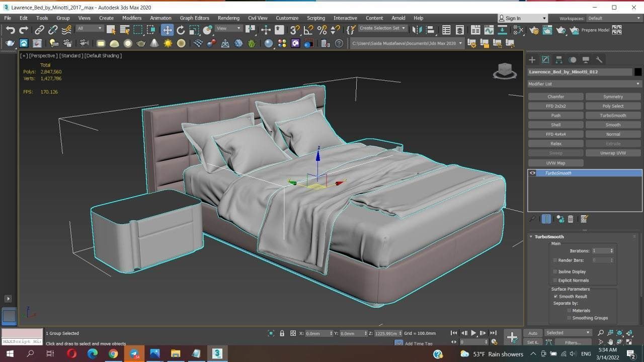The width and height of the screenshot is (644, 362).
Task: Open the Schematic View icon
Action: 502,30
